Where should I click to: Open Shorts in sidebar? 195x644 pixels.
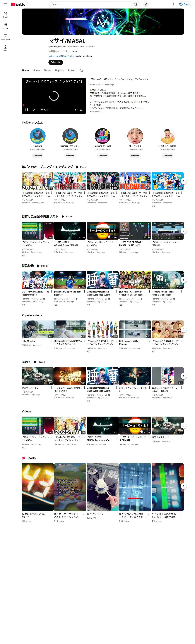pyautogui.click(x=5, y=26)
